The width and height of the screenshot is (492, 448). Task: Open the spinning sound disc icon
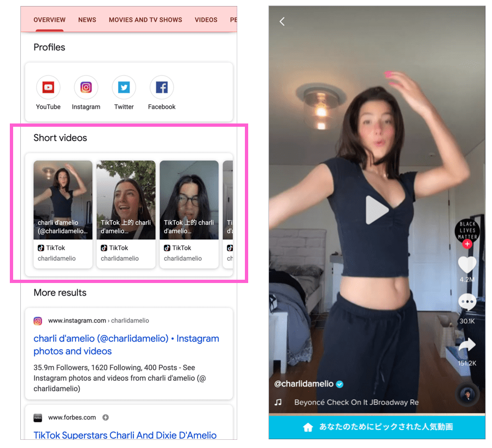[467, 394]
